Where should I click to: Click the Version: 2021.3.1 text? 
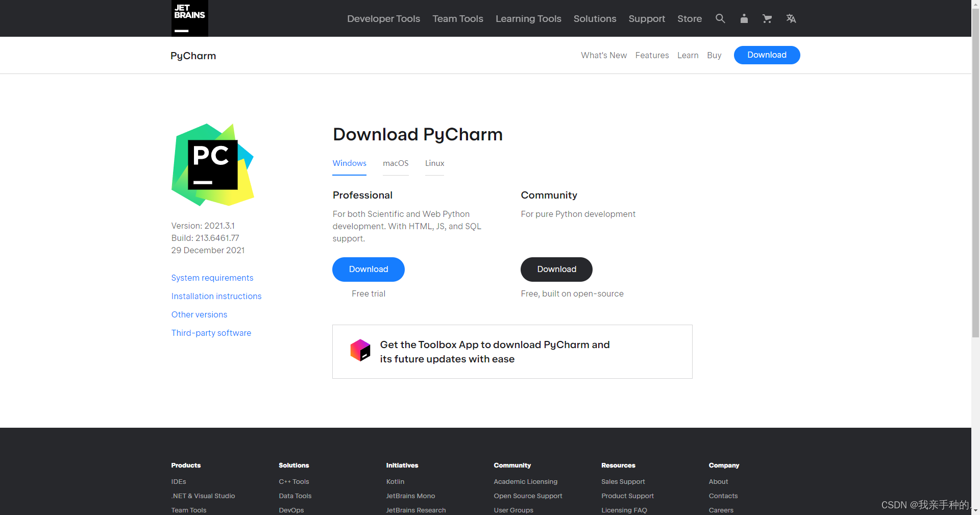coord(203,226)
